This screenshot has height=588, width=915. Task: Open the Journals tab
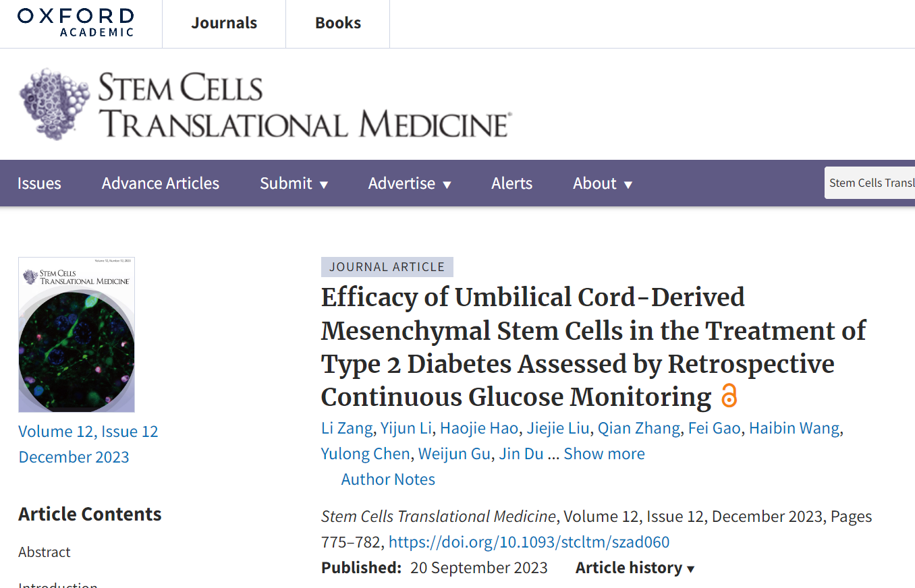pyautogui.click(x=224, y=23)
